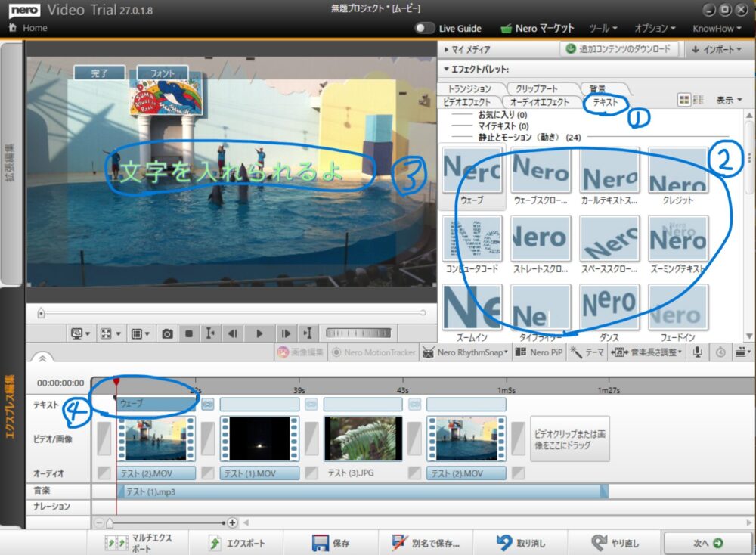Click the 次へ next button
This screenshot has height=555, width=756.
(x=708, y=544)
